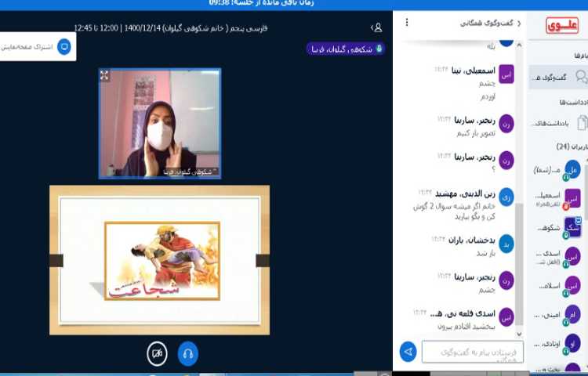The height and width of the screenshot is (376, 588).
Task: Click sender name 'زین الدینی، مهشید'
Action: tap(465, 194)
